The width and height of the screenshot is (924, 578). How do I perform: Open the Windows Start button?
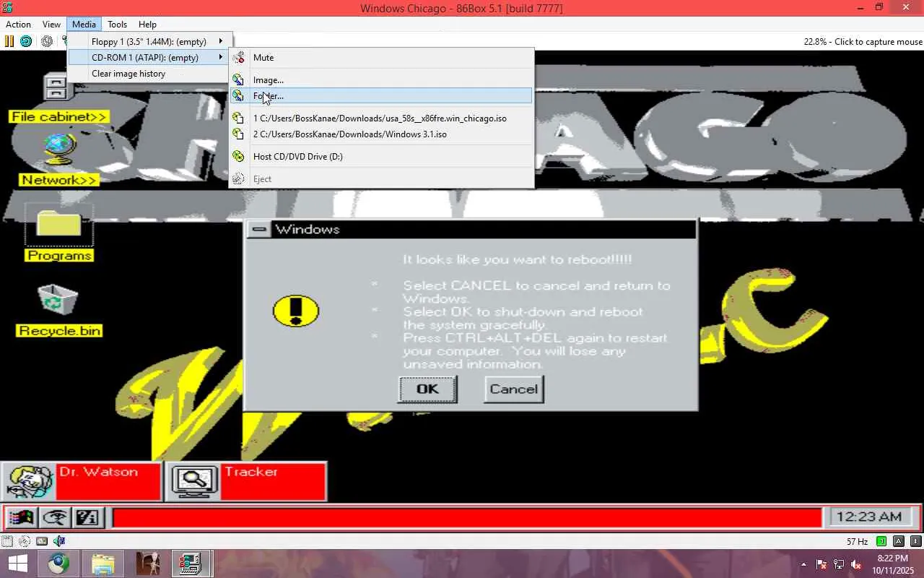point(17,564)
